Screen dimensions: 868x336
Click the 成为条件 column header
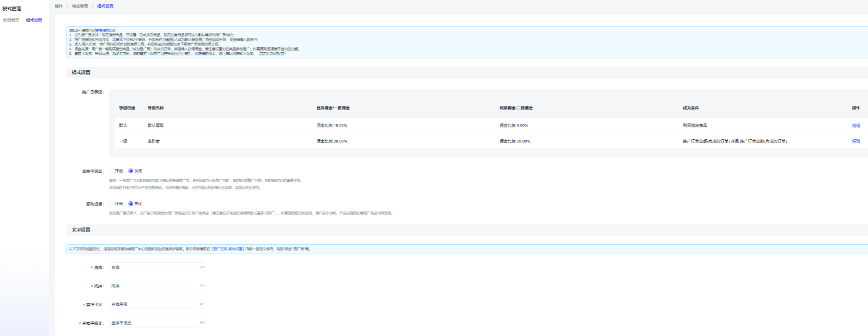click(690, 108)
